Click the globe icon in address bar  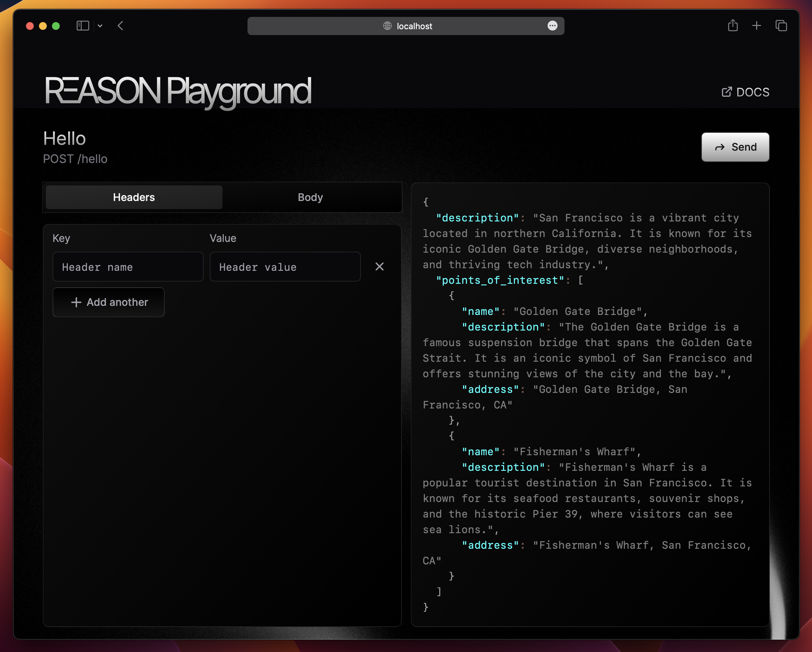click(387, 26)
